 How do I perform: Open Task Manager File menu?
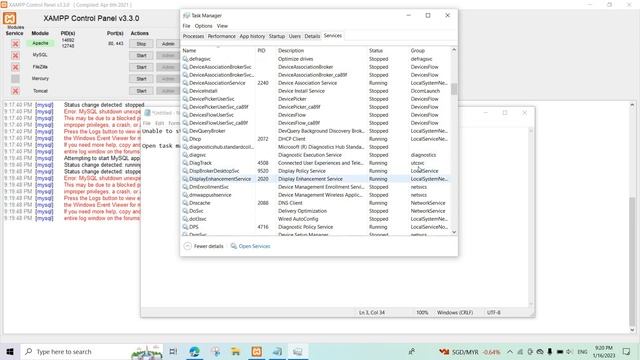coord(187,26)
